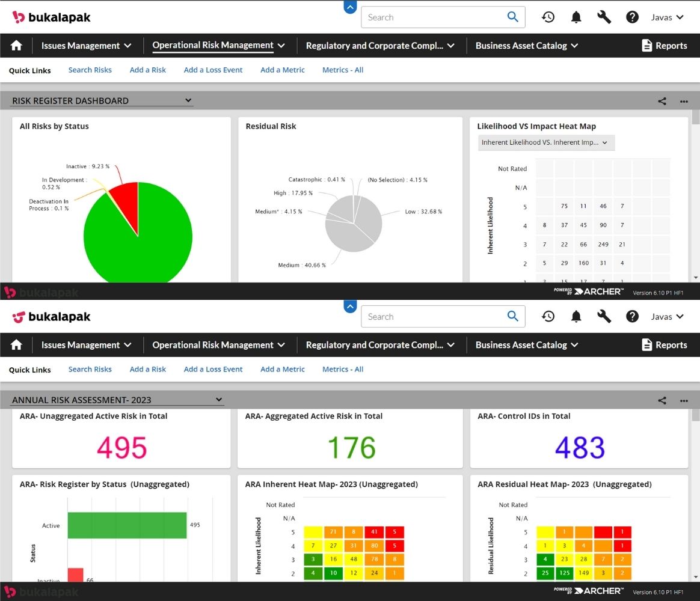Open help question icon in top window

[632, 17]
